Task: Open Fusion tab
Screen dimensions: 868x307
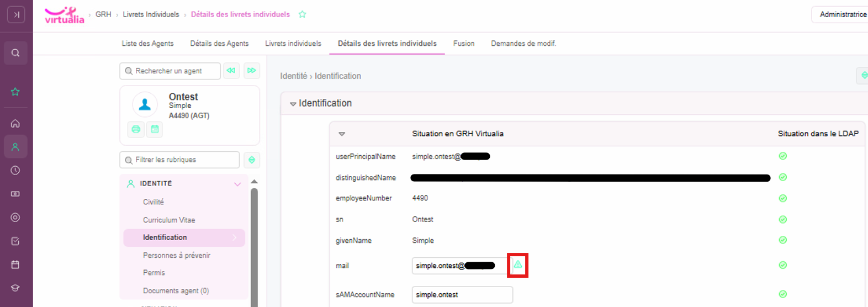Action: (x=464, y=44)
